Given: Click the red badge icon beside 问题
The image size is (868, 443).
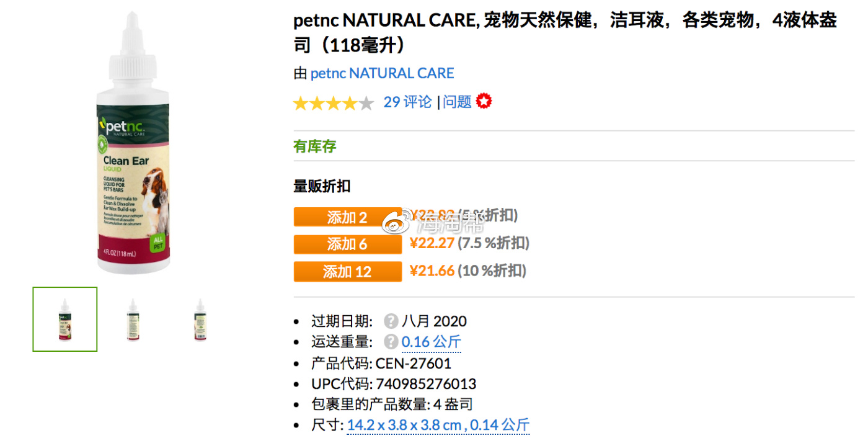Looking at the screenshot, I should pyautogui.click(x=484, y=102).
